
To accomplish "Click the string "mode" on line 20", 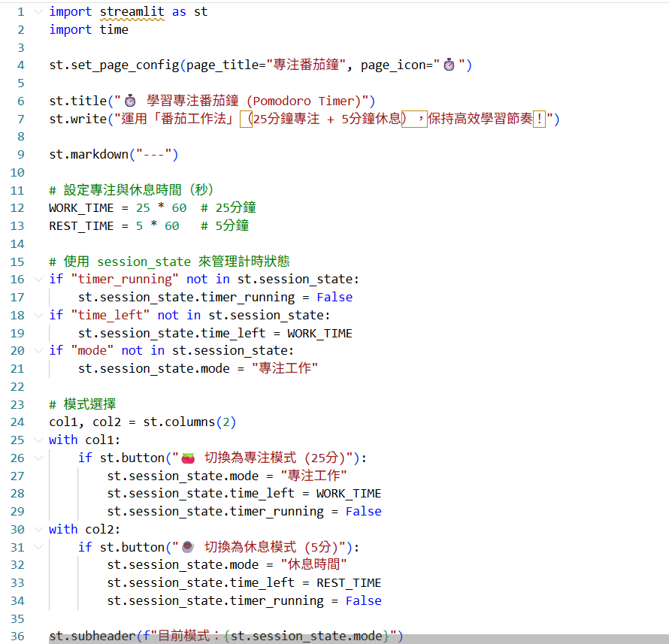I will (x=92, y=351).
